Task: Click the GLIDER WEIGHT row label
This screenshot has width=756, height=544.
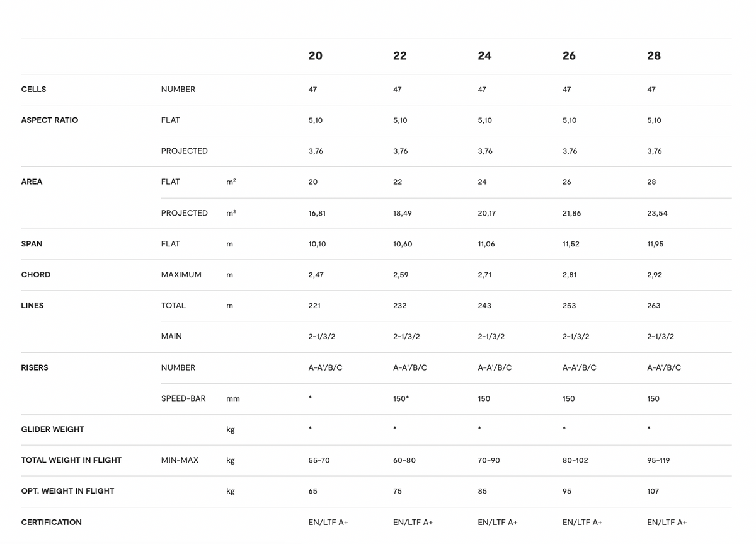Action: (52, 429)
